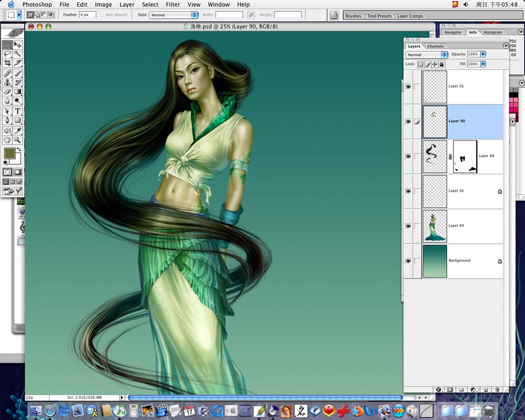Toggle visibility of Layer 88
This screenshot has height=420, width=525.
click(x=408, y=157)
